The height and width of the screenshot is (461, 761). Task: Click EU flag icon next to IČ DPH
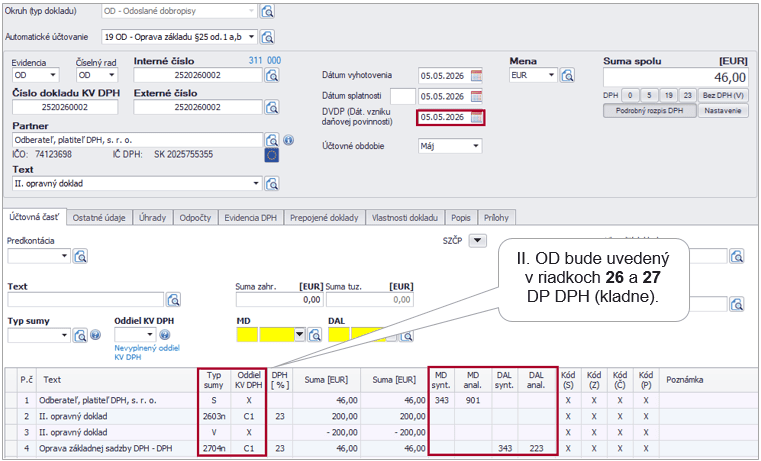point(271,155)
